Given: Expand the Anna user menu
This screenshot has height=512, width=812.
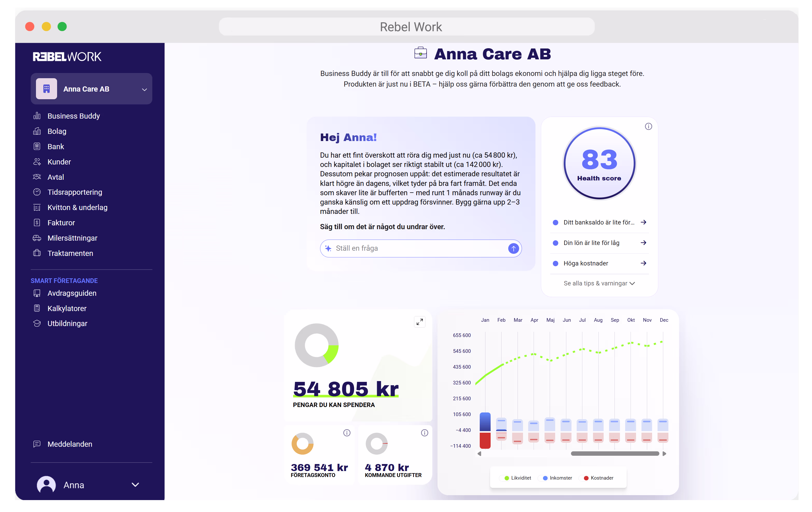Looking at the screenshot, I should [135, 485].
